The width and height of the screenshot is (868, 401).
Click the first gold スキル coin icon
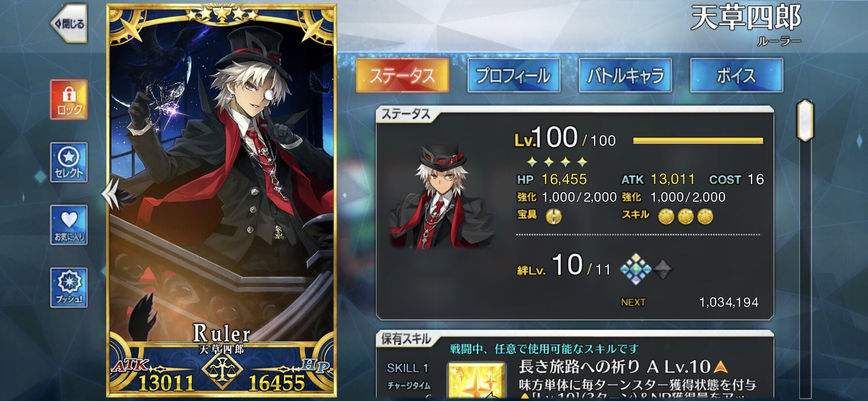click(x=666, y=216)
